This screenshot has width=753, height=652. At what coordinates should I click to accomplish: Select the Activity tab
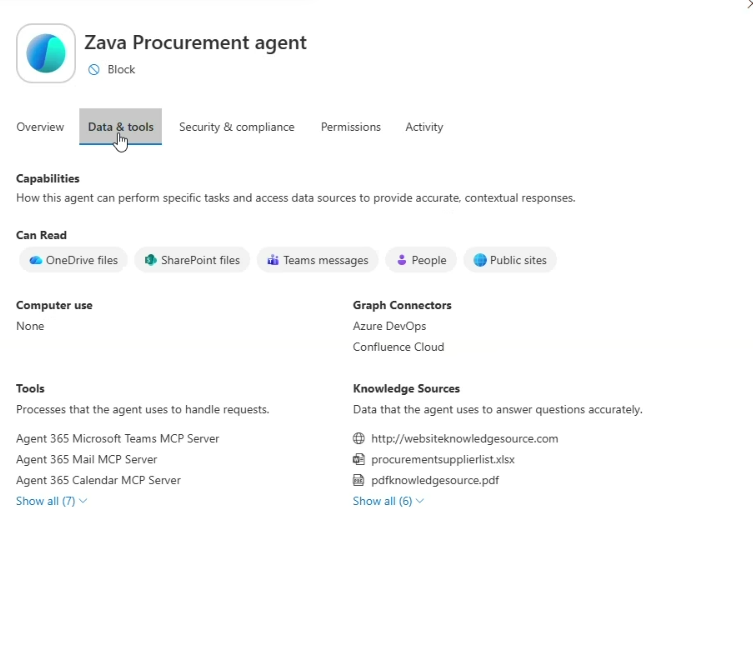coord(424,127)
